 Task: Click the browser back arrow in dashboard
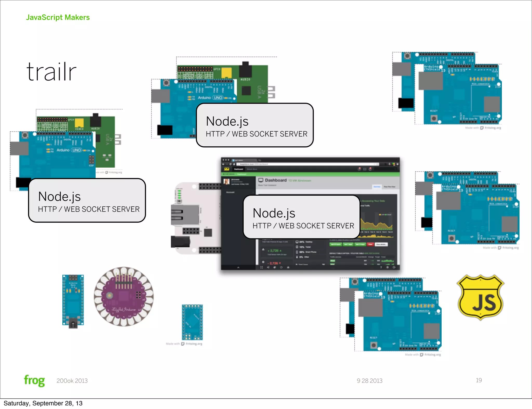tap(223, 164)
